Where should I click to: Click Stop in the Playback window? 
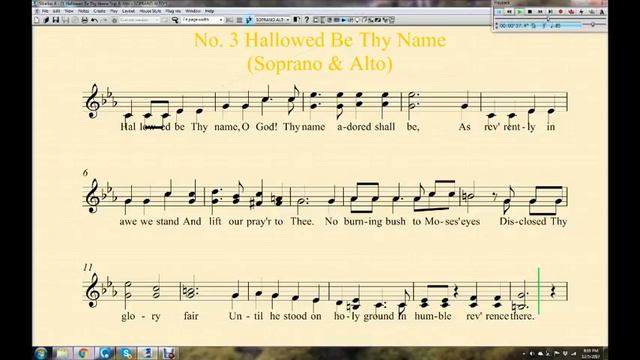(x=530, y=12)
